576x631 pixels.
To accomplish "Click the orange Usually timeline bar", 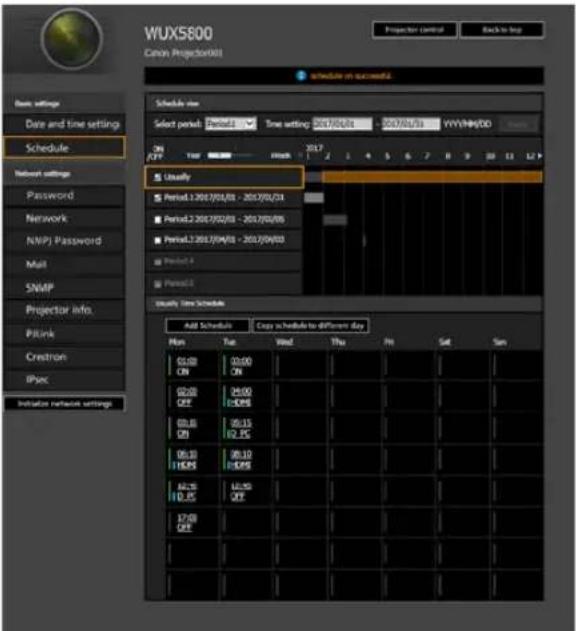I will pos(432,177).
